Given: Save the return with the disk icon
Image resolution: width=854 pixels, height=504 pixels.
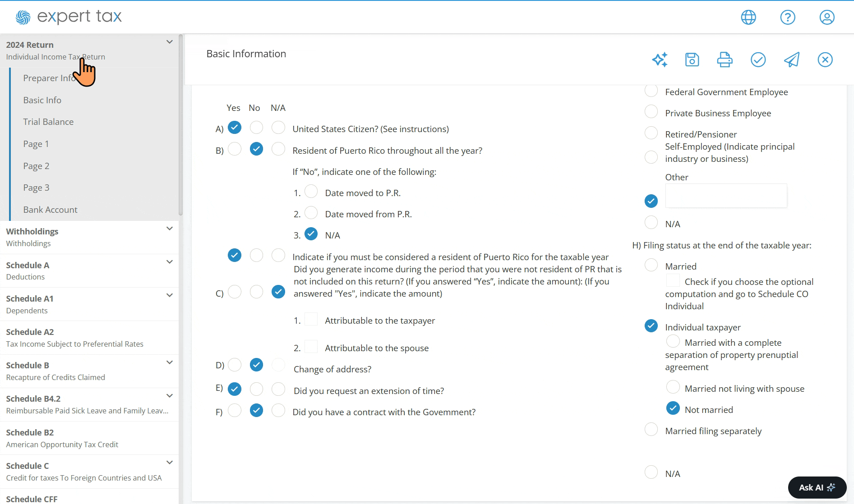Looking at the screenshot, I should click(x=692, y=60).
